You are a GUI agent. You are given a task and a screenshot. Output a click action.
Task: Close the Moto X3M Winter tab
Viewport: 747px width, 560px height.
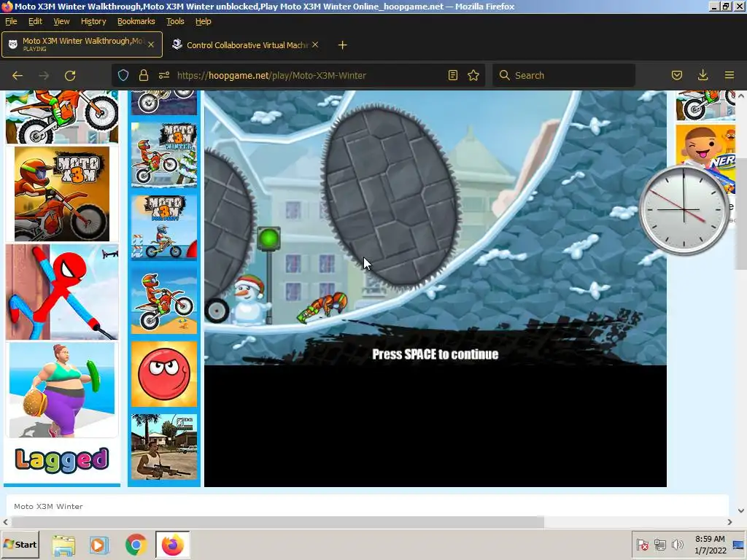tap(151, 44)
